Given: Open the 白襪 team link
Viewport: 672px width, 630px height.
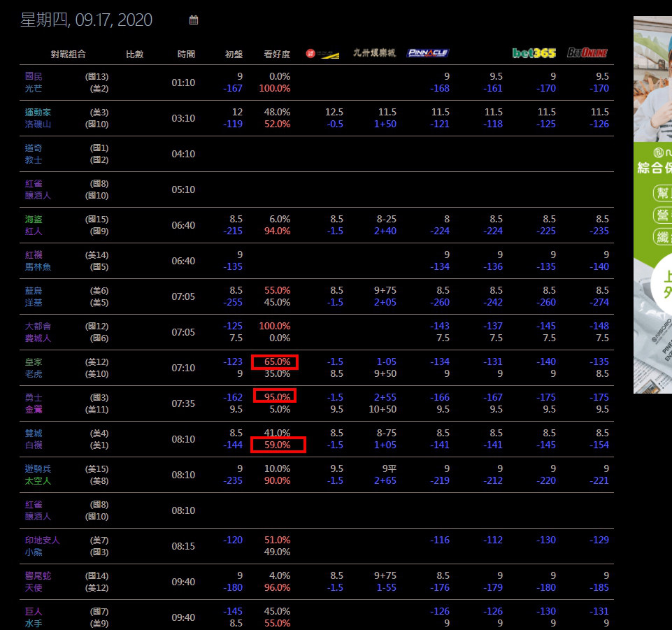Looking at the screenshot, I should [x=34, y=445].
